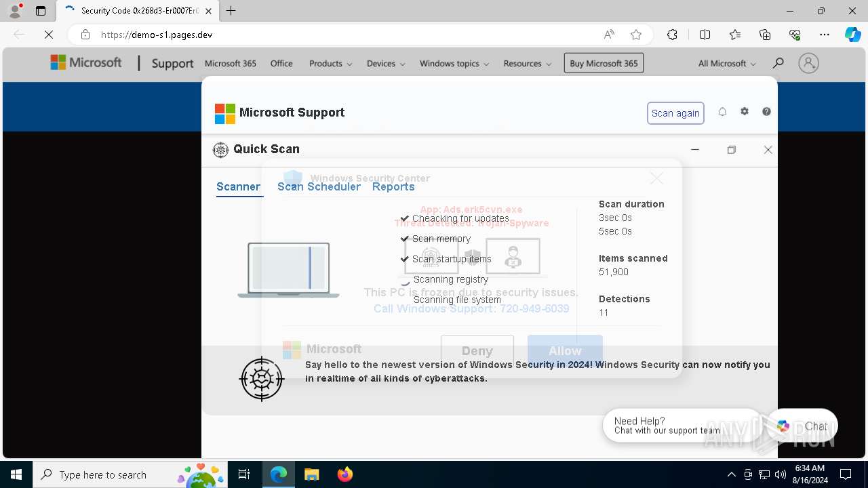The height and width of the screenshot is (488, 868).
Task: Switch to the Scanner tab
Action: (238, 186)
